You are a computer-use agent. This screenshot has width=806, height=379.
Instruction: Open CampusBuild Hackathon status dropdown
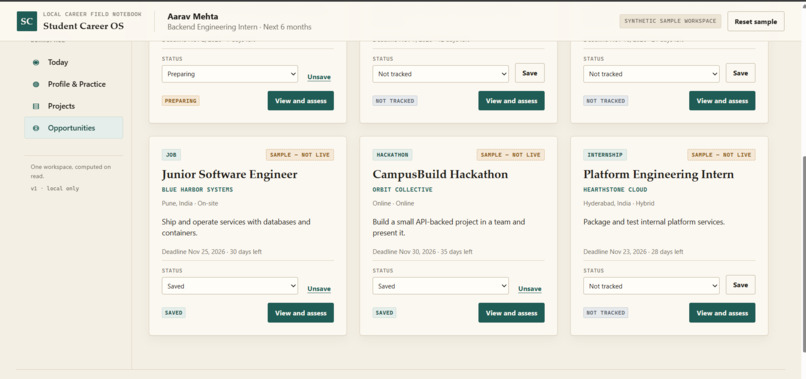coord(441,286)
